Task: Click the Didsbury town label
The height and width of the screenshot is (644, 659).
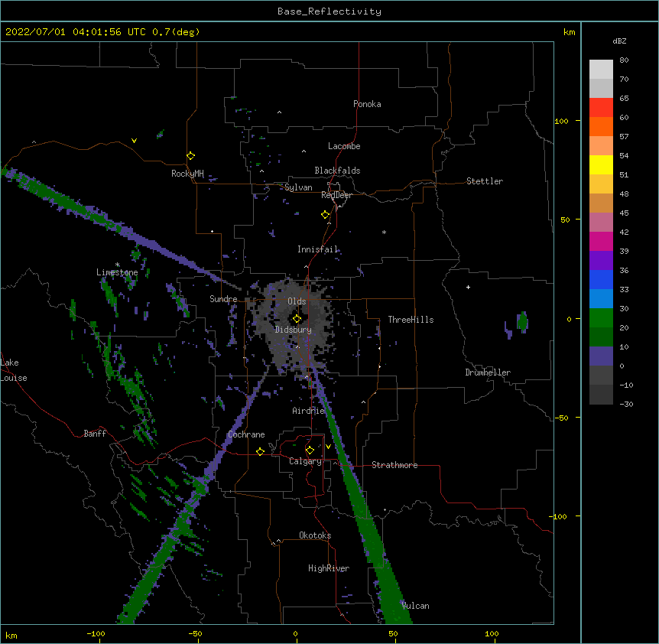Action: point(294,330)
